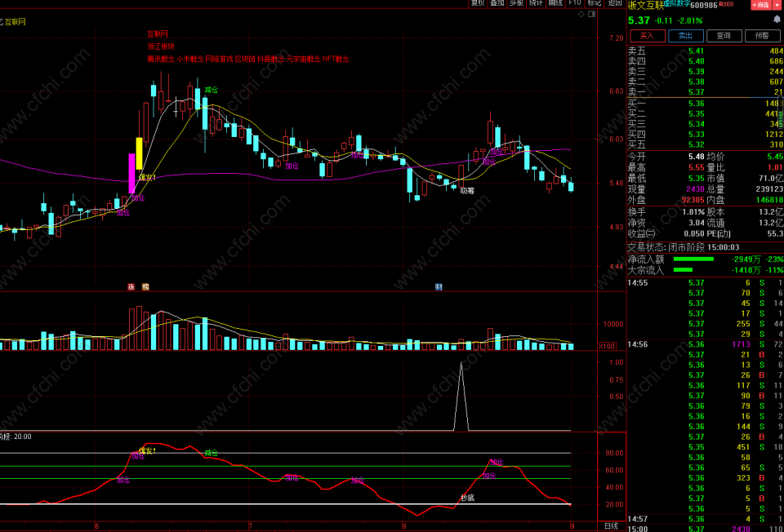Click the 收益(一) 0.050 value

click(694, 234)
